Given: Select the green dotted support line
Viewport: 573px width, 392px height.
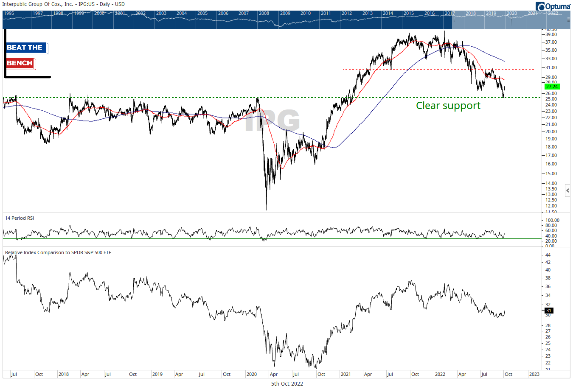Looking at the screenshot, I should point(272,98).
